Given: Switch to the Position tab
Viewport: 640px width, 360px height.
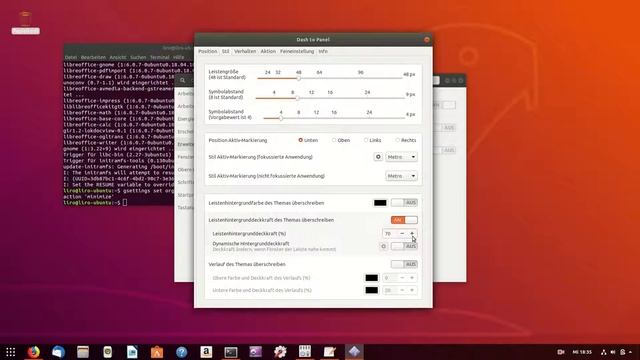Looking at the screenshot, I should click(x=207, y=51).
